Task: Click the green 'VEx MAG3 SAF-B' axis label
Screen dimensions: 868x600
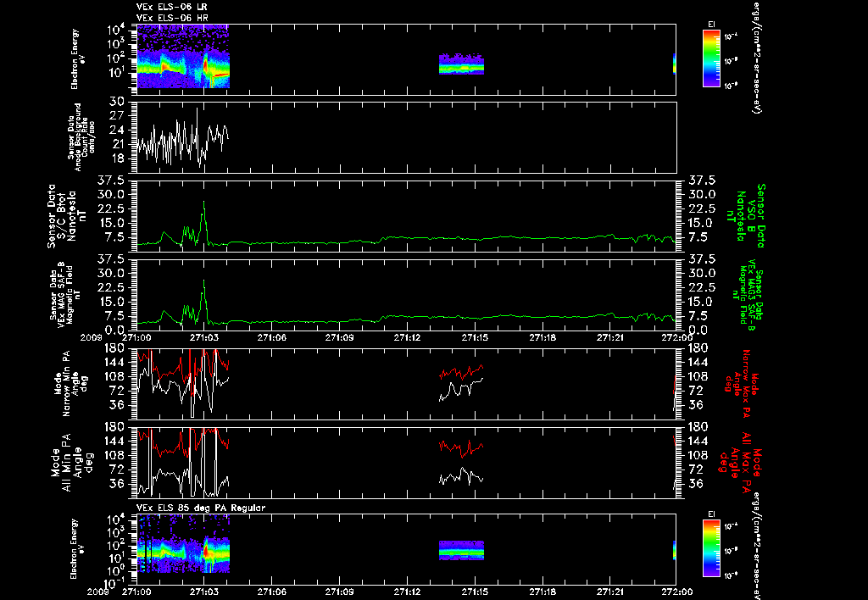Action: 748,295
